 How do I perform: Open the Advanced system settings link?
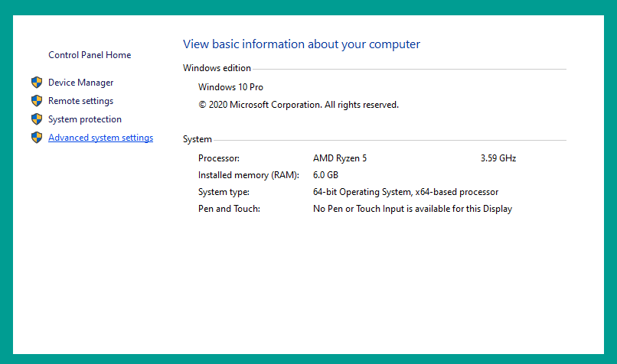click(101, 138)
